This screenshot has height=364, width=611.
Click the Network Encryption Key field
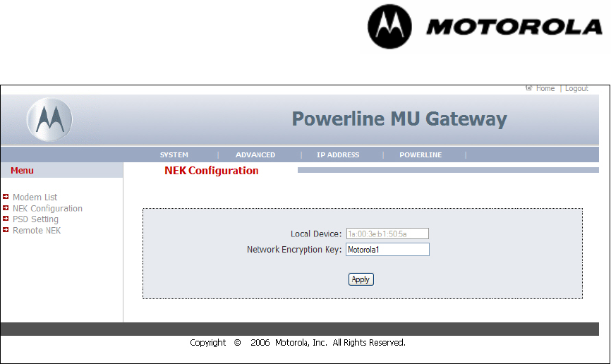pyautogui.click(x=388, y=250)
